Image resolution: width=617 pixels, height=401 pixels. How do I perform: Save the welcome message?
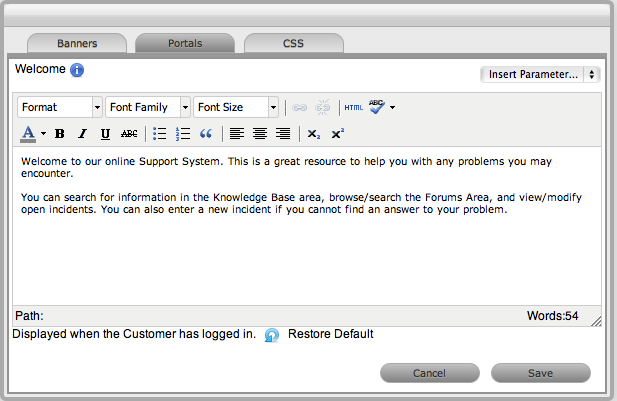[x=540, y=373]
